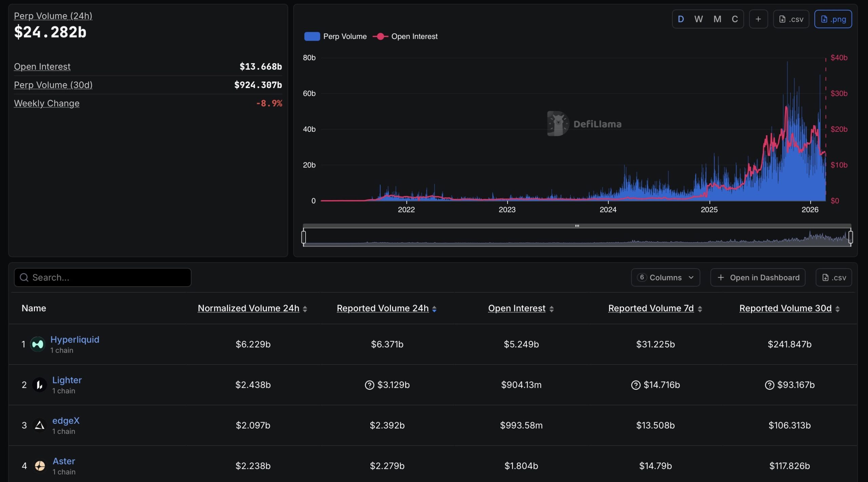Click left handle of chart range slider
This screenshot has width=868, height=482.
tap(303, 237)
